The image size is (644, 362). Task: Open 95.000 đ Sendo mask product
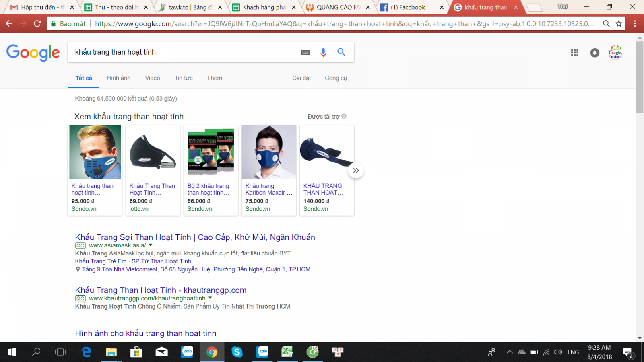click(x=95, y=170)
